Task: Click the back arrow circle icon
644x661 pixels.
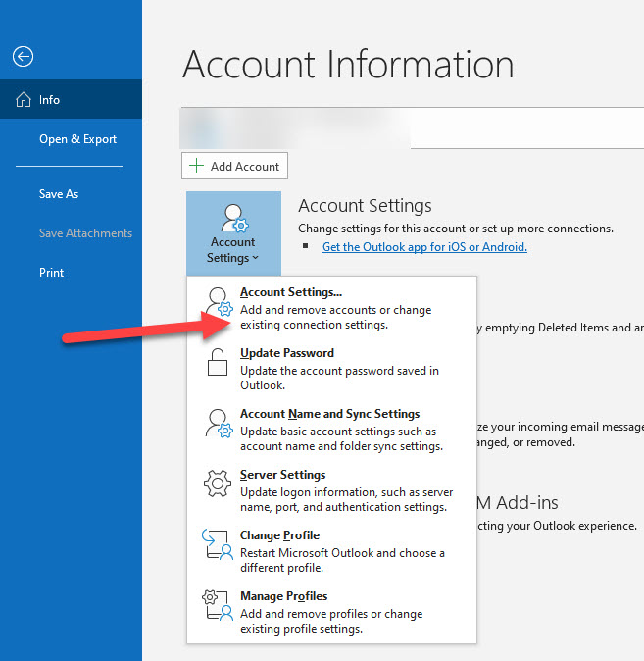Action: 23,57
